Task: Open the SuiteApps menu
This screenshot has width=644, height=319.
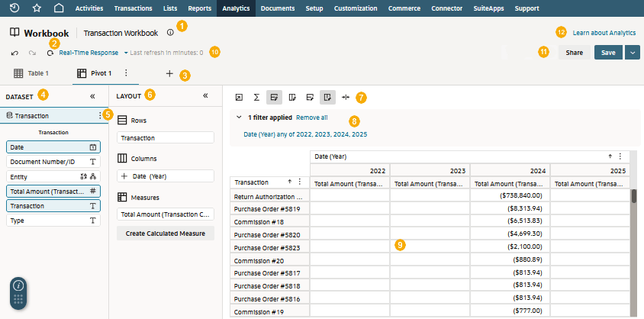Action: coord(488,8)
